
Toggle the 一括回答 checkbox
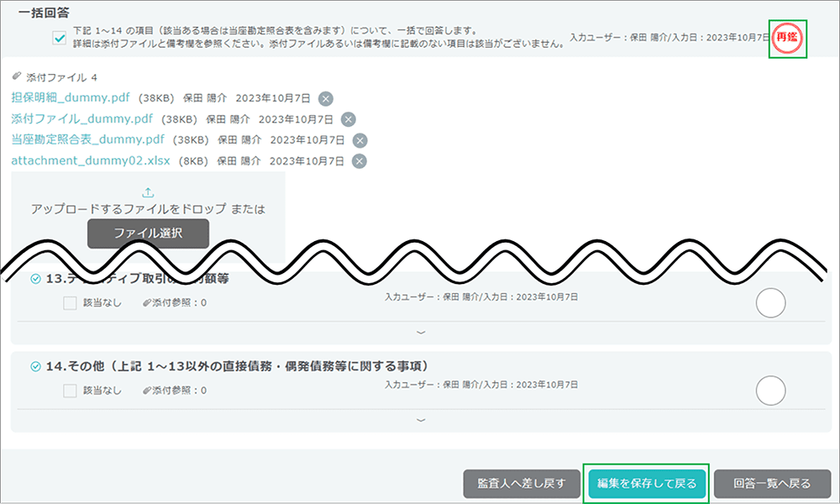coord(59,38)
